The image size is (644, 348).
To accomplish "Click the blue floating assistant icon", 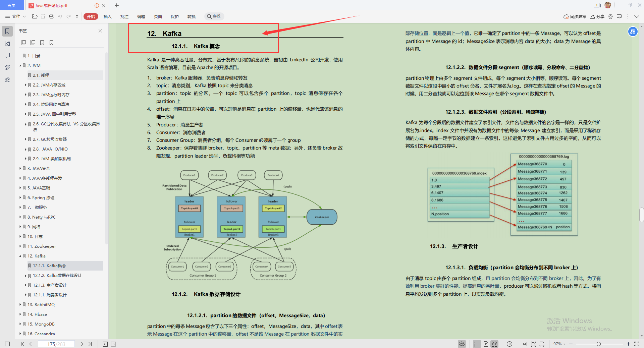I will (633, 32).
